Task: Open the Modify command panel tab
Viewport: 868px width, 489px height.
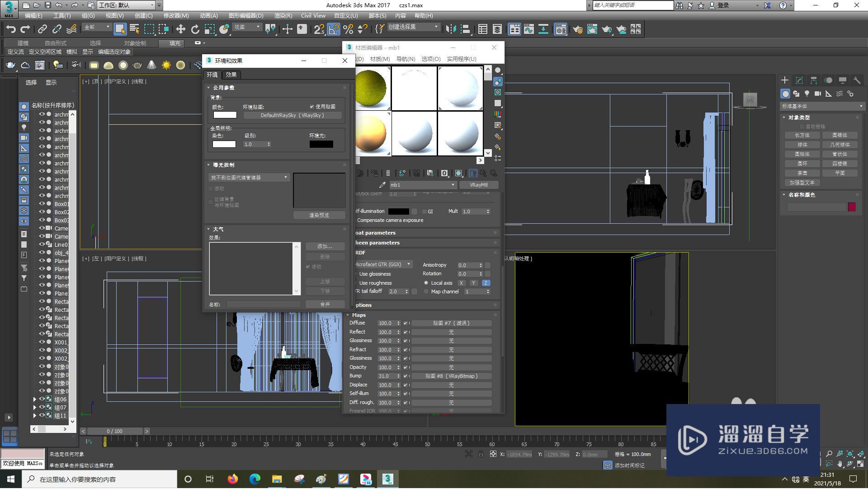Action: pos(799,80)
